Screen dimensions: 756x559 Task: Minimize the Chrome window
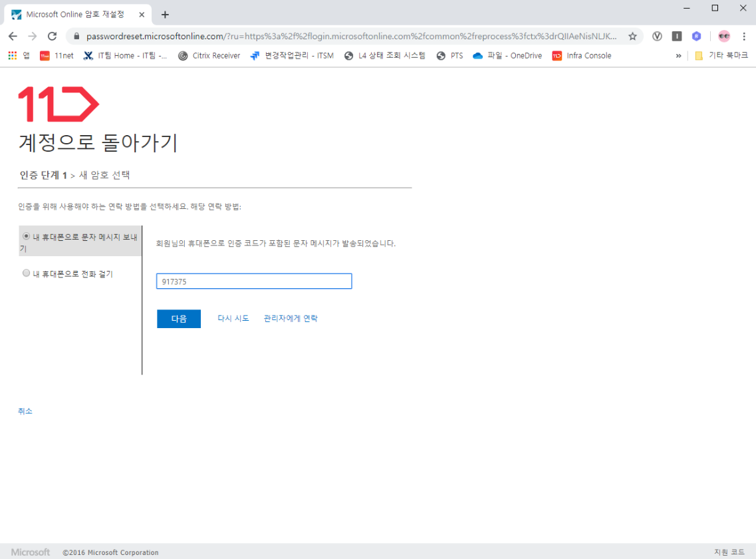687,8
